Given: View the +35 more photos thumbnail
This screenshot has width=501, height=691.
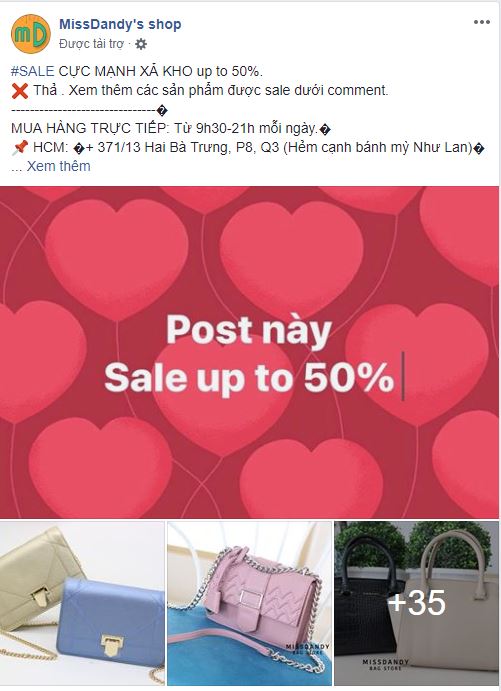Looking at the screenshot, I should click(416, 603).
